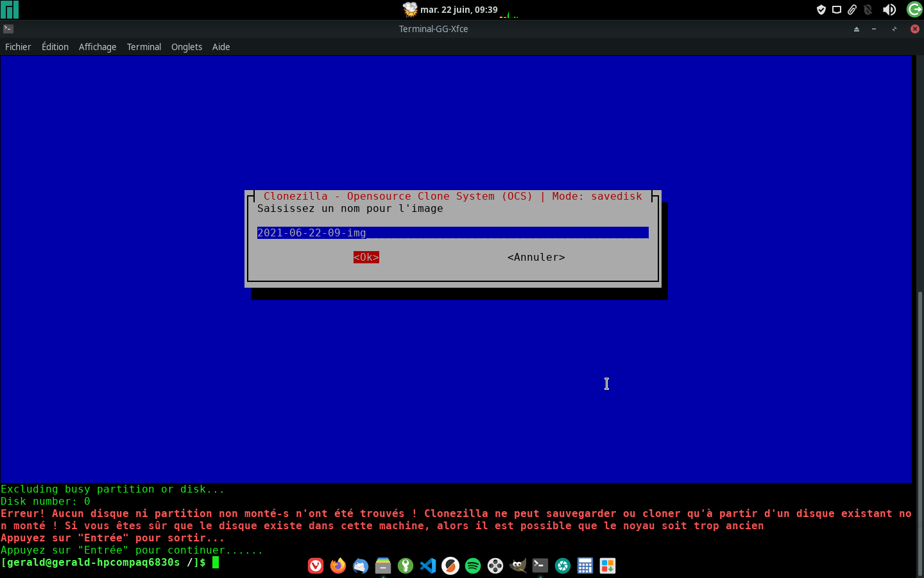
Task: Open the Aide menu
Action: click(x=221, y=47)
